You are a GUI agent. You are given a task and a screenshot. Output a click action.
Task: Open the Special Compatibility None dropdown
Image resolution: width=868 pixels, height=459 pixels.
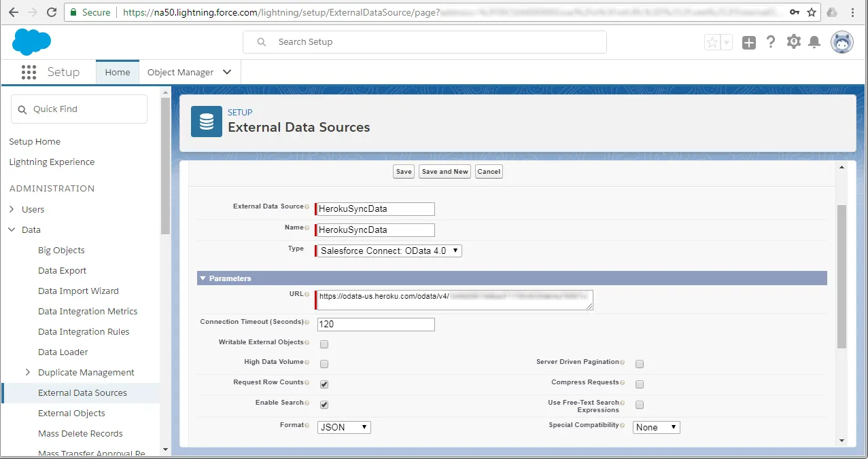point(657,427)
